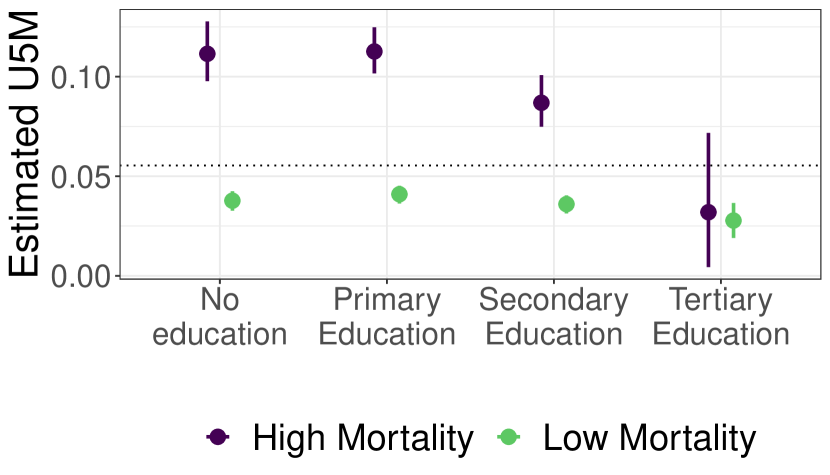Click the Estimated U5M axis title
This screenshot has height=475, width=830.
coord(24,144)
